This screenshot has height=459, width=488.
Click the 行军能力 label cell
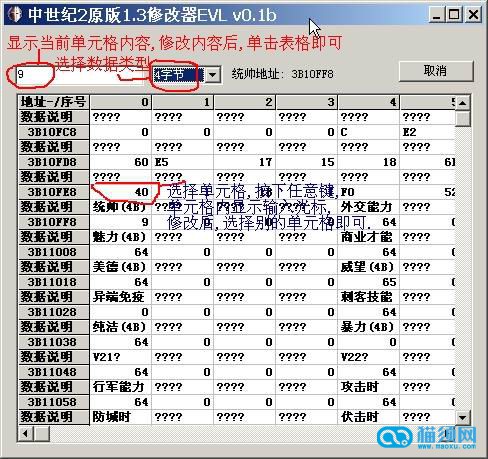click(x=121, y=387)
